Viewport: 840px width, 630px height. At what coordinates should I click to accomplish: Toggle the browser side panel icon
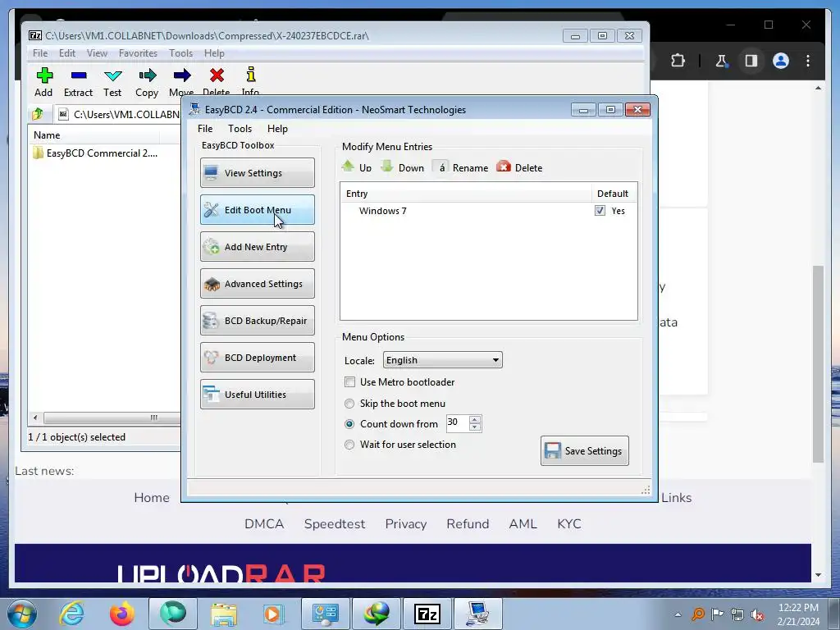pos(751,61)
